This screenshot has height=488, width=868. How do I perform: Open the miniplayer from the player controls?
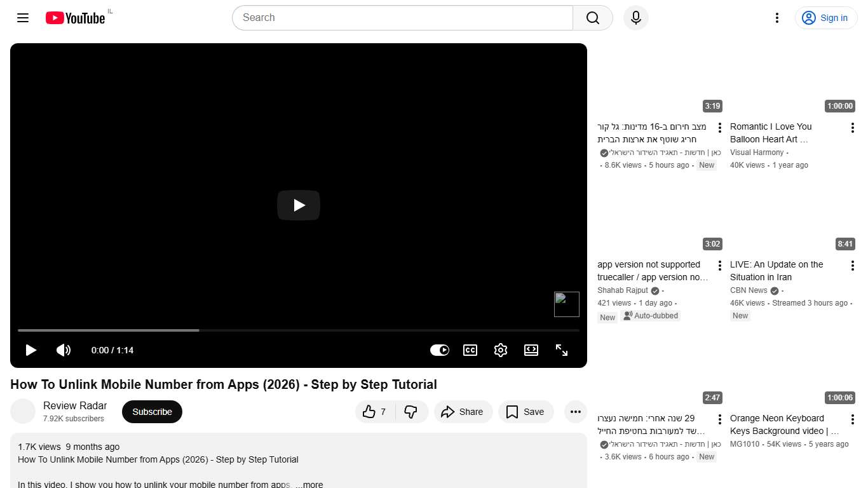pos(531,350)
